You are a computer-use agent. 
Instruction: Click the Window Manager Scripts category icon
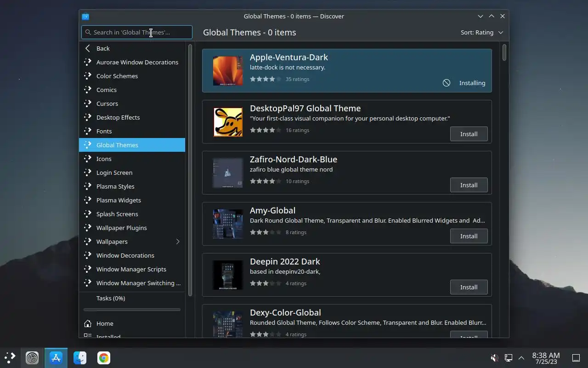[88, 269]
